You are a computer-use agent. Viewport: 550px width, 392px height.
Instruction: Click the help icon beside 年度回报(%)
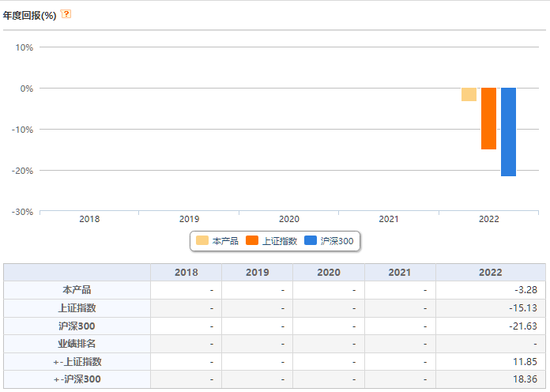pos(66,13)
